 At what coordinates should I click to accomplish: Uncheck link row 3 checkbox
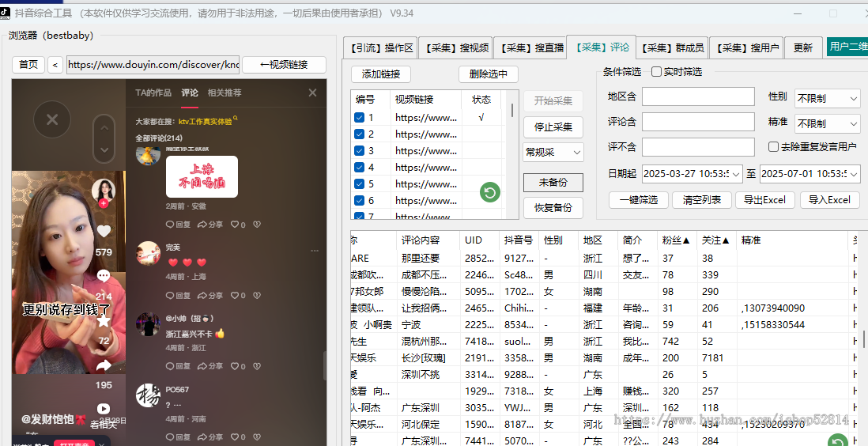tap(359, 151)
